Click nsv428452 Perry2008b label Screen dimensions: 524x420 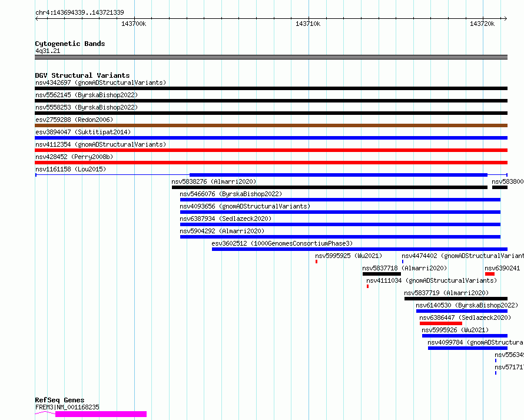pyautogui.click(x=74, y=157)
